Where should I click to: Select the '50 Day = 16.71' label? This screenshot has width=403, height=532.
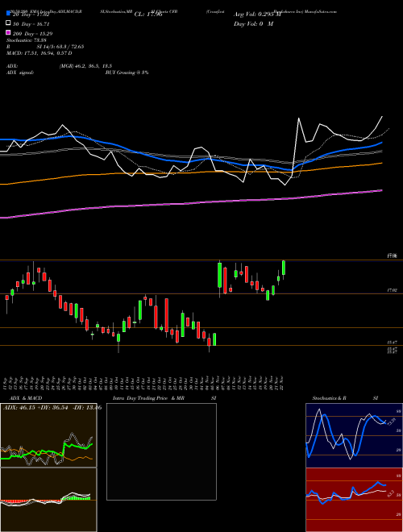click(x=31, y=24)
